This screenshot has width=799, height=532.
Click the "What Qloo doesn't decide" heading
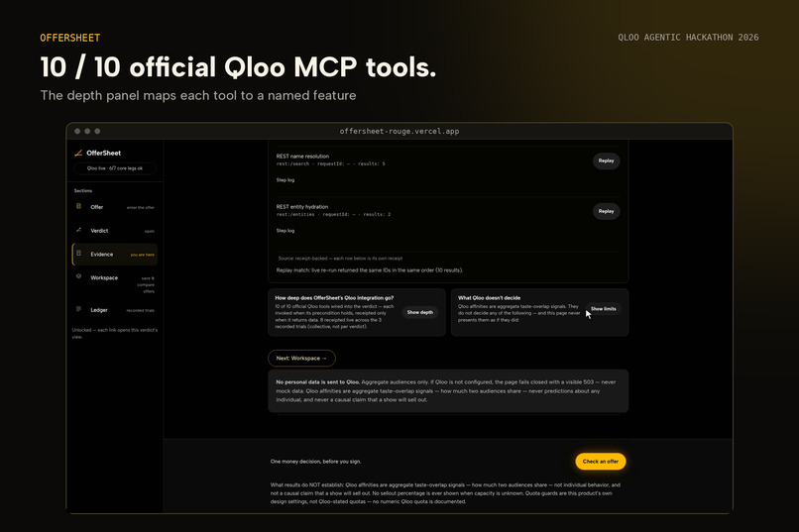489,298
